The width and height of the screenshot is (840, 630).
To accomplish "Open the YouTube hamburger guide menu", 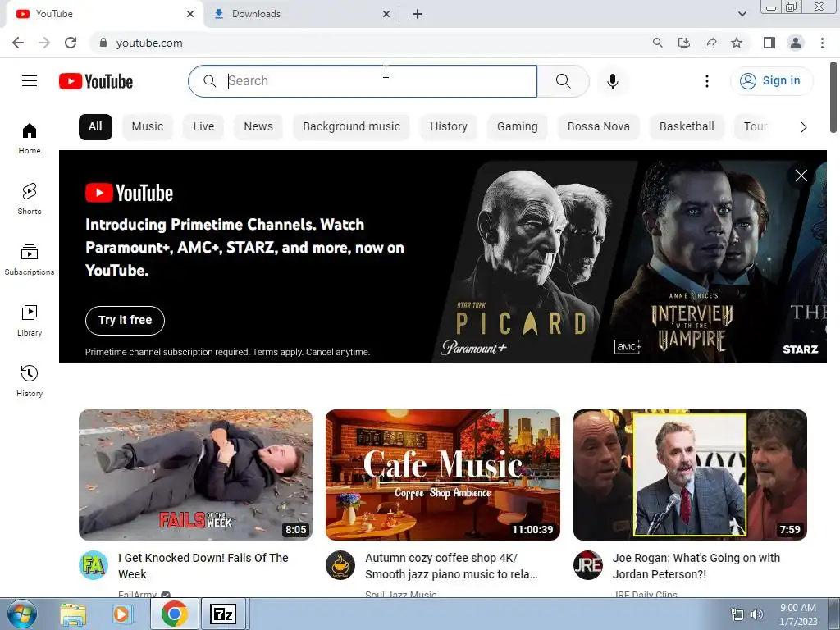I will [x=30, y=81].
